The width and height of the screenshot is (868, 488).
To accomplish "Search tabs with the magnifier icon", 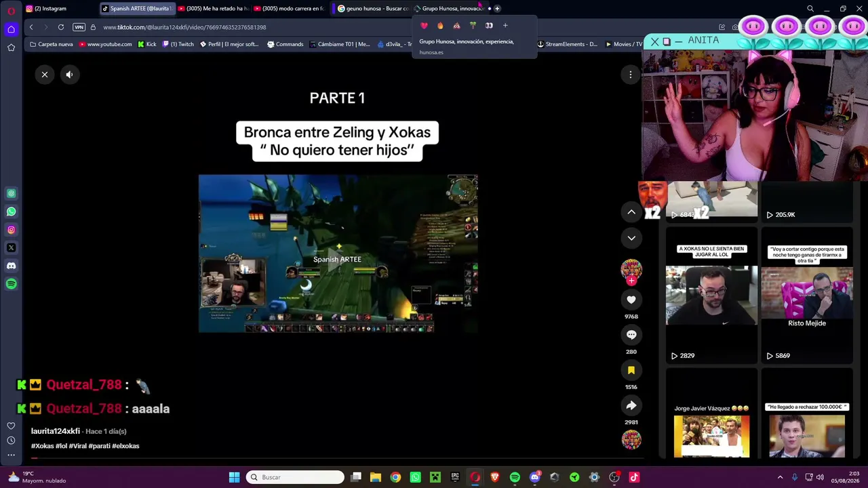I will pyautogui.click(x=810, y=9).
